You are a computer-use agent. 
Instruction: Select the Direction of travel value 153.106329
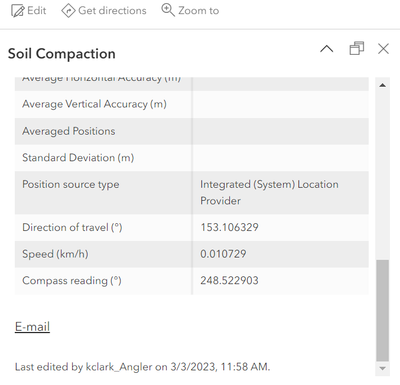tap(229, 227)
